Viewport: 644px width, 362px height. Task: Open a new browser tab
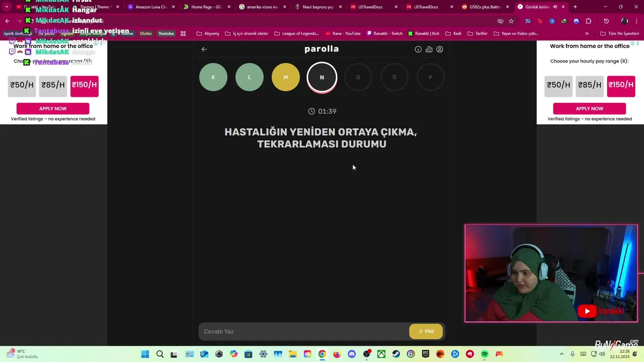point(575,7)
